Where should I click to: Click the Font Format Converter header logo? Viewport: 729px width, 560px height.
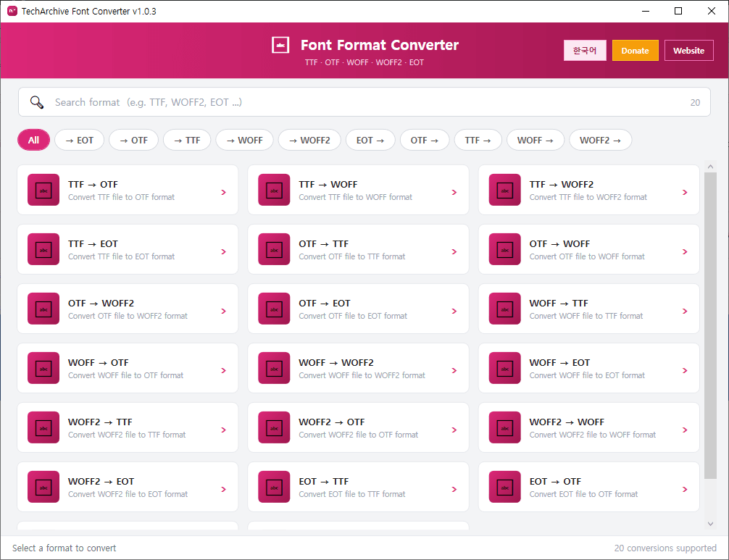coord(280,45)
